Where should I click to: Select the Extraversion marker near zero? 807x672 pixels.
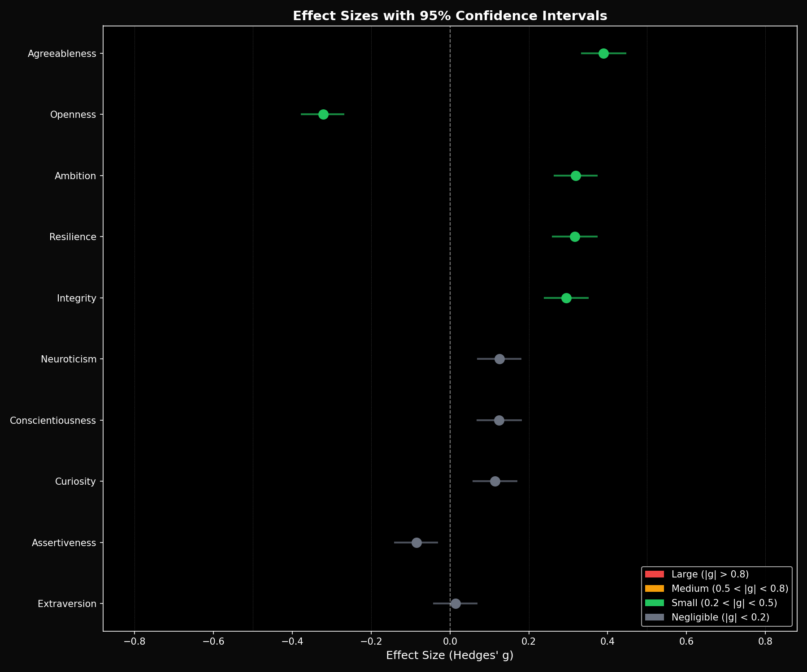pyautogui.click(x=456, y=603)
